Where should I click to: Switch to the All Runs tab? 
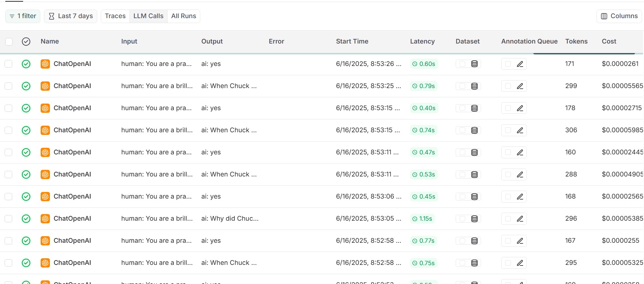[183, 16]
